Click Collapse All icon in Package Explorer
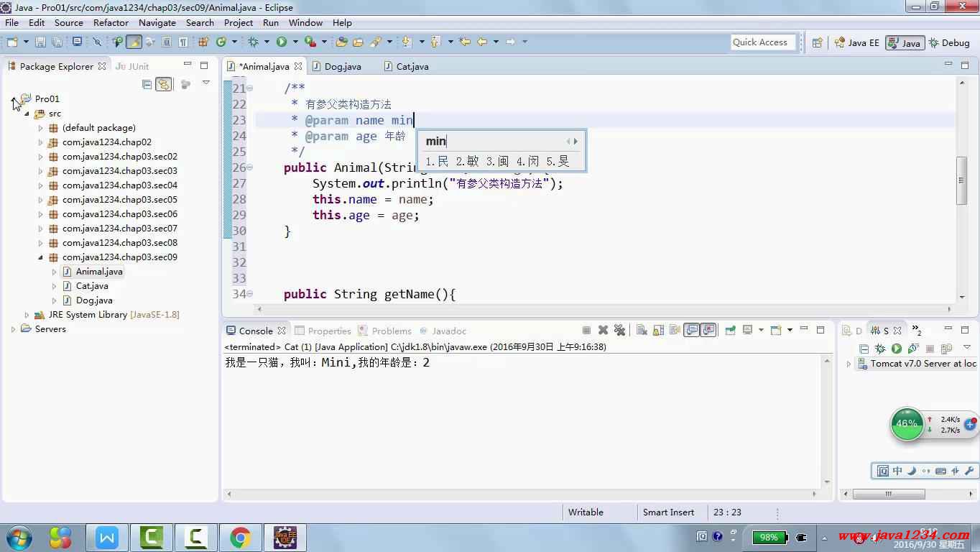The width and height of the screenshot is (980, 552). [x=147, y=84]
